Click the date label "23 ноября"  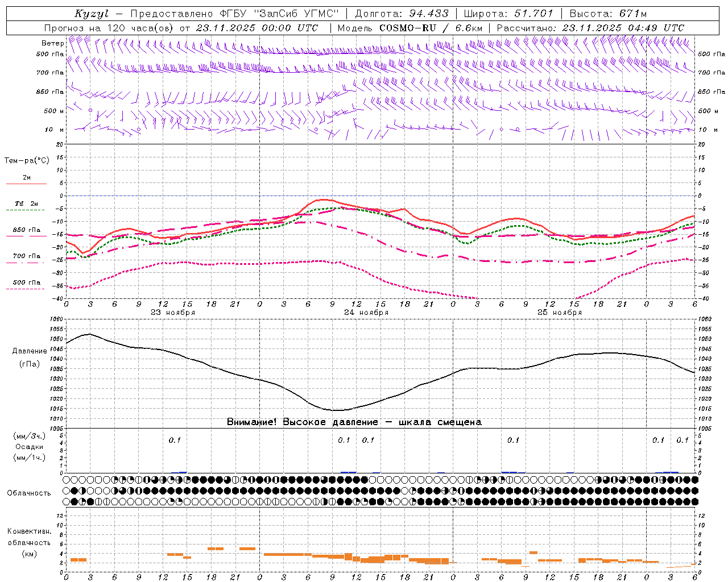173,313
